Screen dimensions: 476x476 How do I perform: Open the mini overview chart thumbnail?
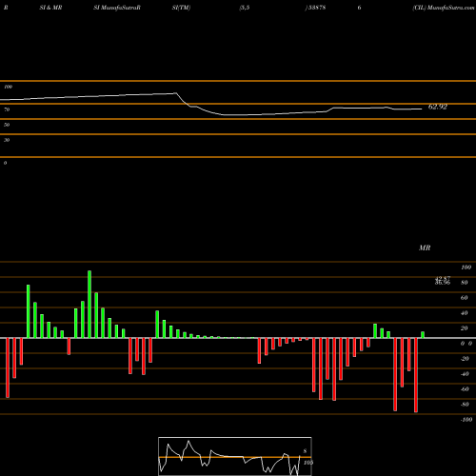tap(235, 456)
